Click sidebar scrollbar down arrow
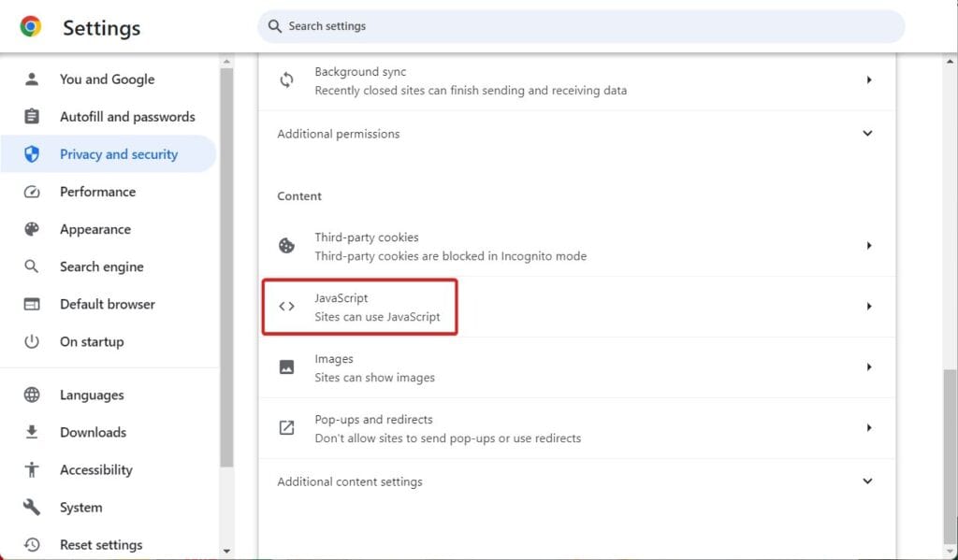This screenshot has height=560, width=958. [x=226, y=551]
